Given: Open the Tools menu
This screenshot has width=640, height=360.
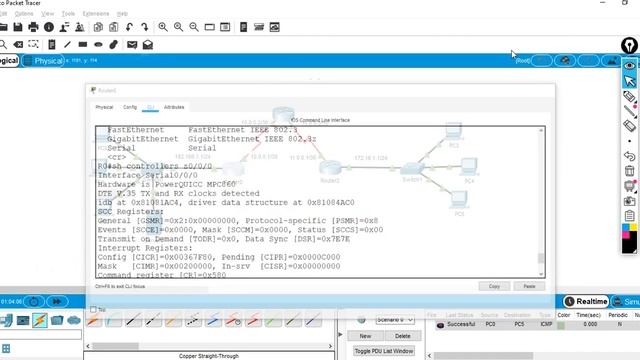Looking at the screenshot, I should [68, 14].
